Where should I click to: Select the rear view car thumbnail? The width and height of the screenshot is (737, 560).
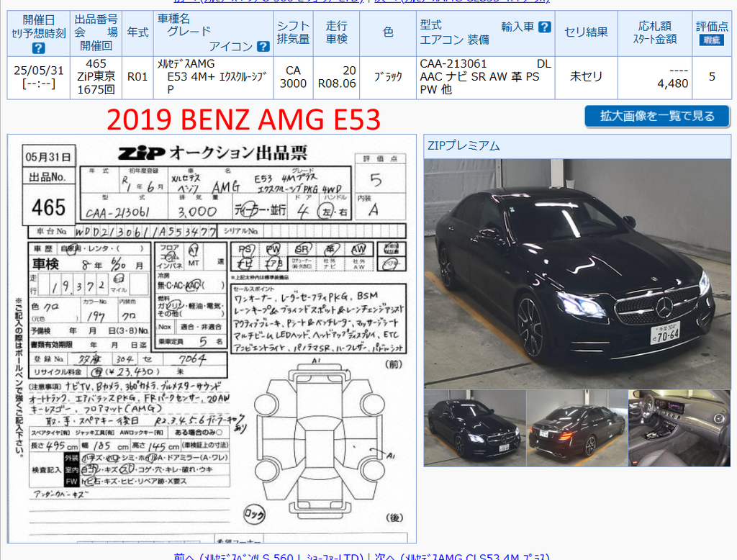click(577, 428)
